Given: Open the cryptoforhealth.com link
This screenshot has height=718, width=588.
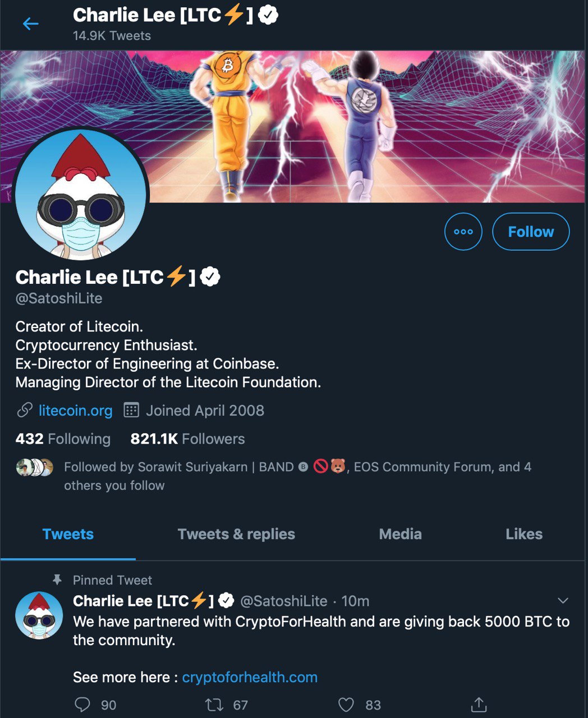Looking at the screenshot, I should (x=250, y=677).
